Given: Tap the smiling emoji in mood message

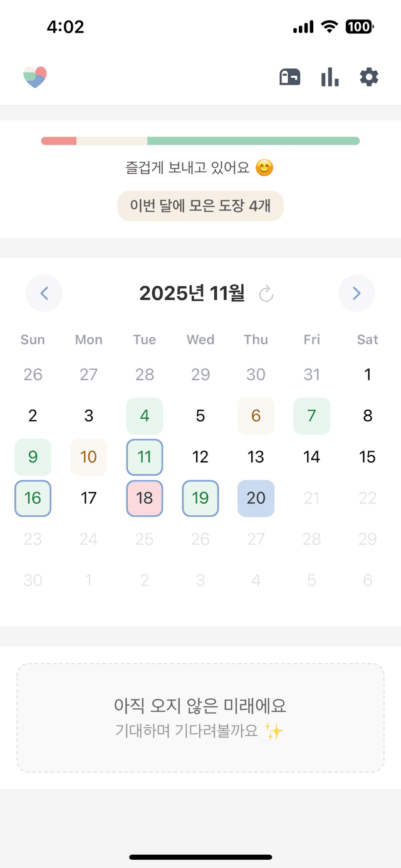Looking at the screenshot, I should click(x=264, y=168).
